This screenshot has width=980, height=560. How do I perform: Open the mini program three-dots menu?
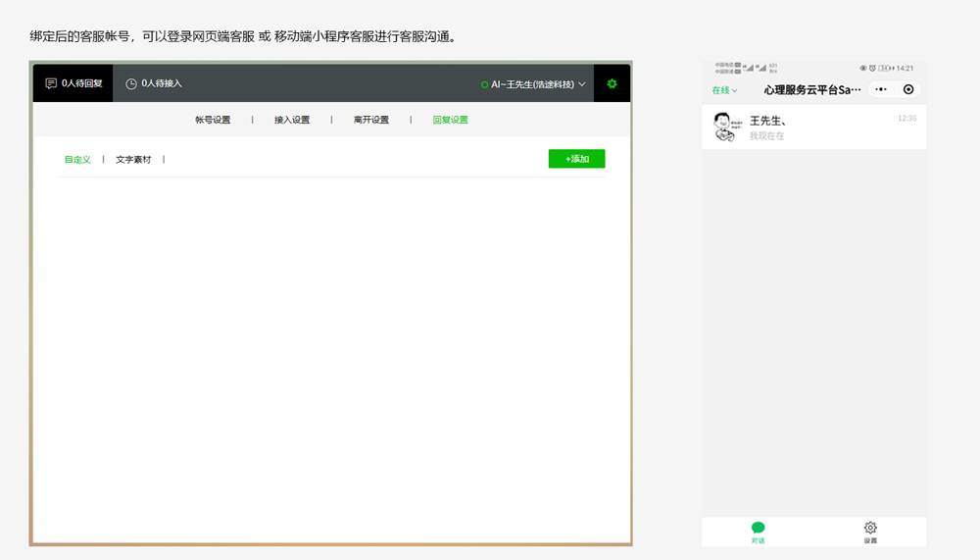[881, 89]
